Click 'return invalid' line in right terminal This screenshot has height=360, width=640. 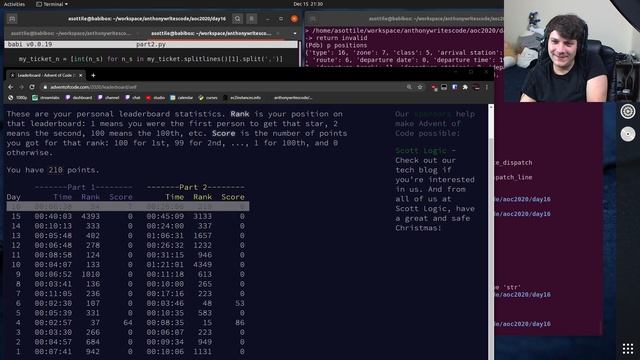[x=336, y=38]
